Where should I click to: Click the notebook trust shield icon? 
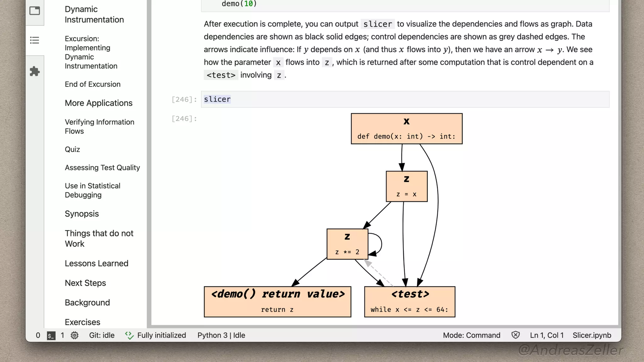[515, 335]
